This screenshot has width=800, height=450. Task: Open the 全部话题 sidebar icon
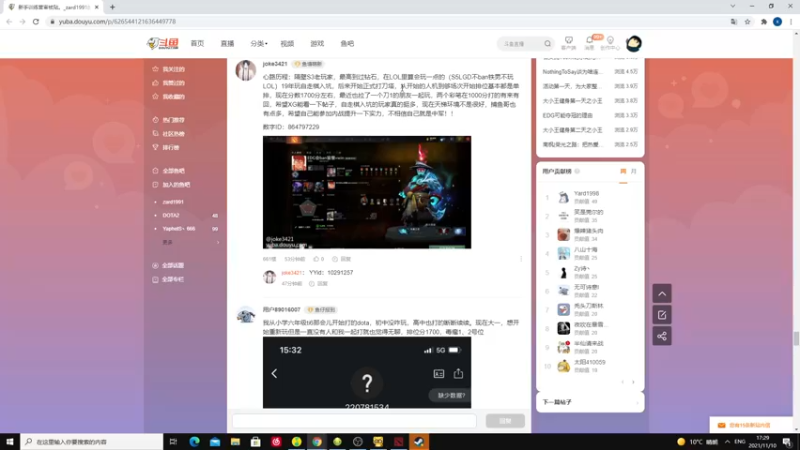[x=156, y=265]
